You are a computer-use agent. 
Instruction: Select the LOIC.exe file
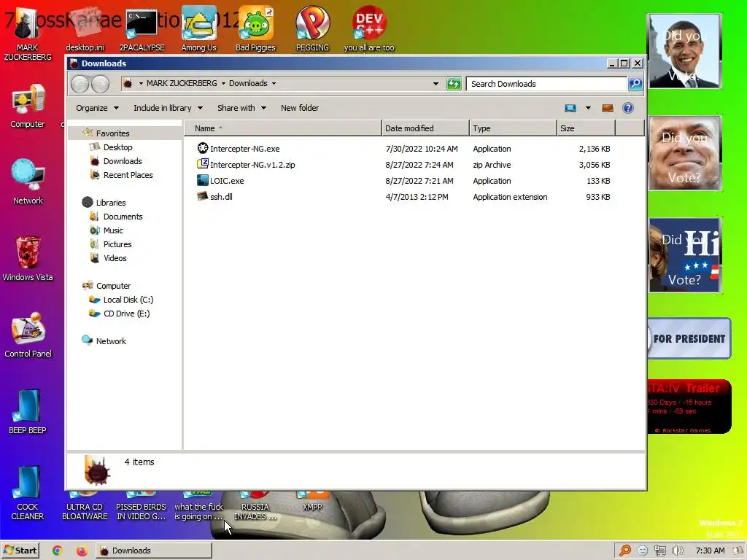point(220,181)
